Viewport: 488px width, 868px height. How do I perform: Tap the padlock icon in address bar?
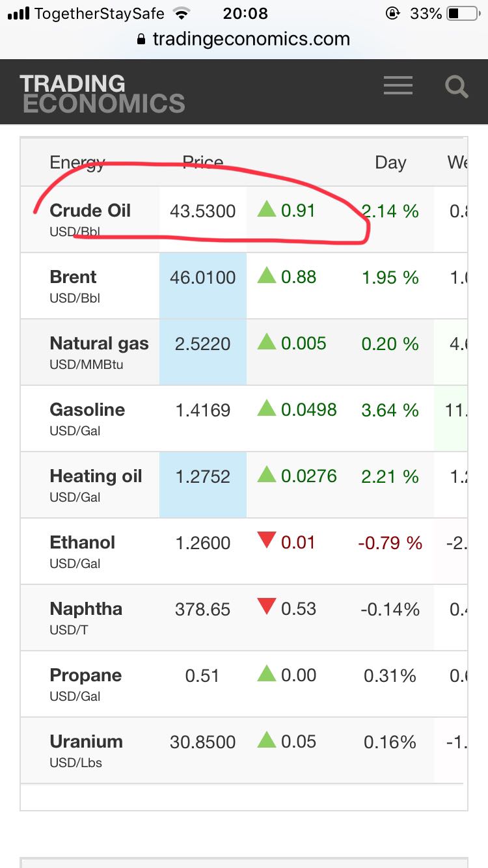tap(141, 40)
